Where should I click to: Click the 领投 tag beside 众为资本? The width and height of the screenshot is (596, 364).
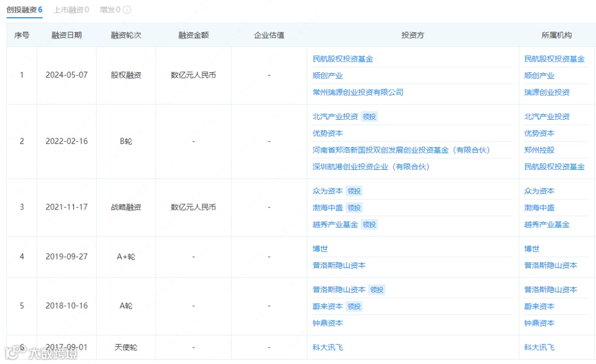pos(354,191)
